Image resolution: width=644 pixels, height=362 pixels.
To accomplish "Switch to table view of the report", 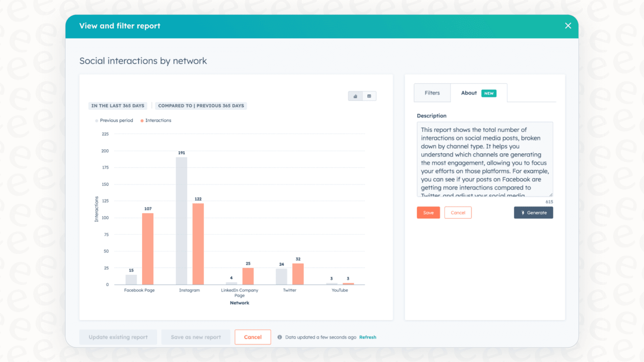I will pyautogui.click(x=369, y=96).
